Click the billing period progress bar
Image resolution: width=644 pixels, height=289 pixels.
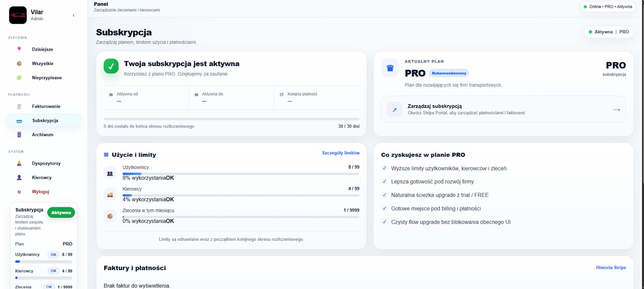pos(231,119)
